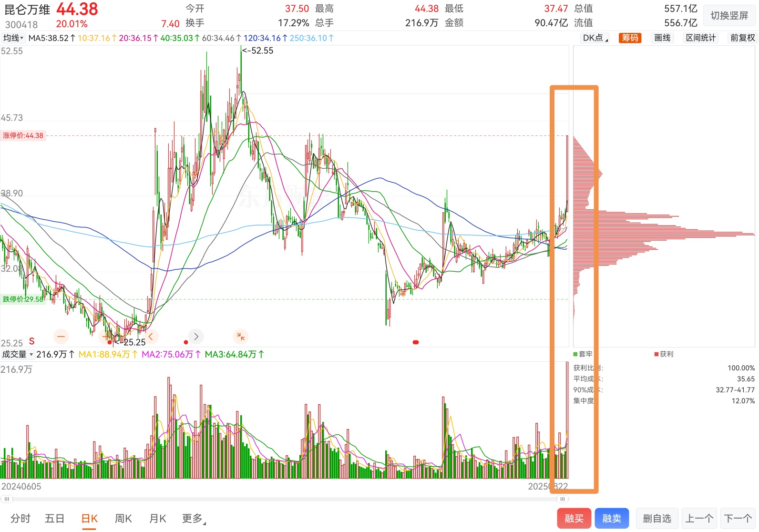The image size is (759, 532).
Task: Click 切换竖屏 button
Action: pos(729,16)
